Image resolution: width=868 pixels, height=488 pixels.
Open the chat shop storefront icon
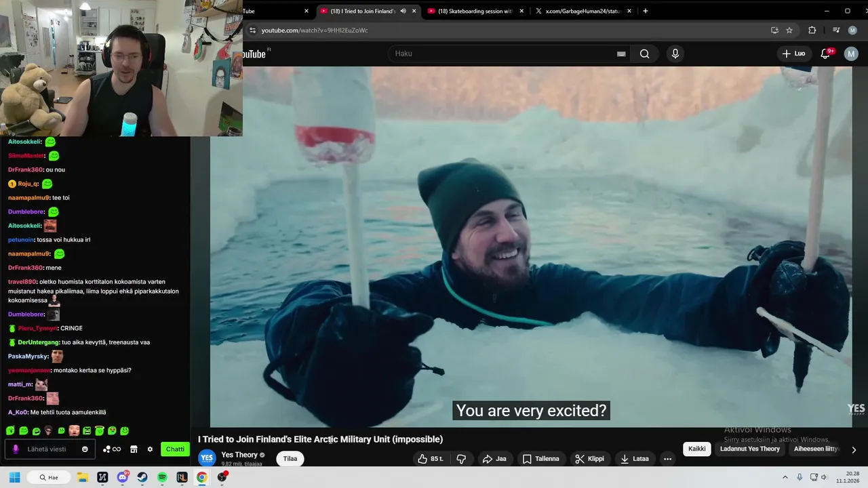[134, 449]
